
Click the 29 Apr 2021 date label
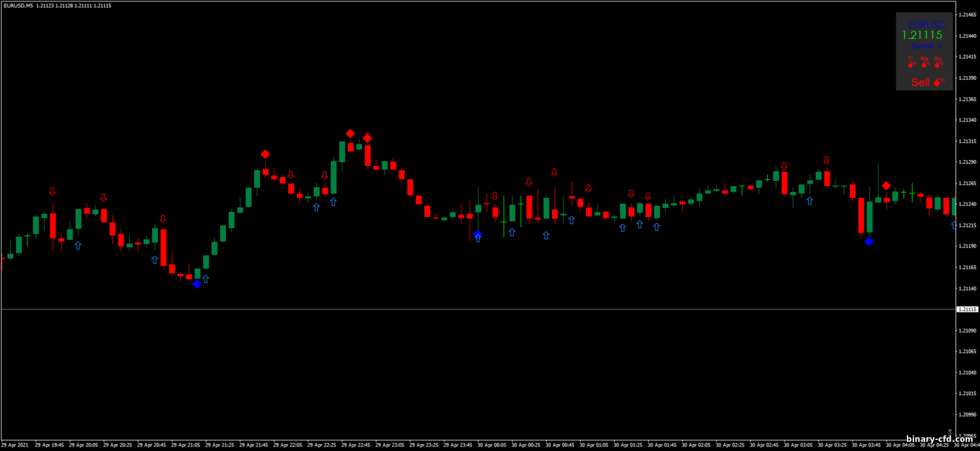[x=15, y=446]
